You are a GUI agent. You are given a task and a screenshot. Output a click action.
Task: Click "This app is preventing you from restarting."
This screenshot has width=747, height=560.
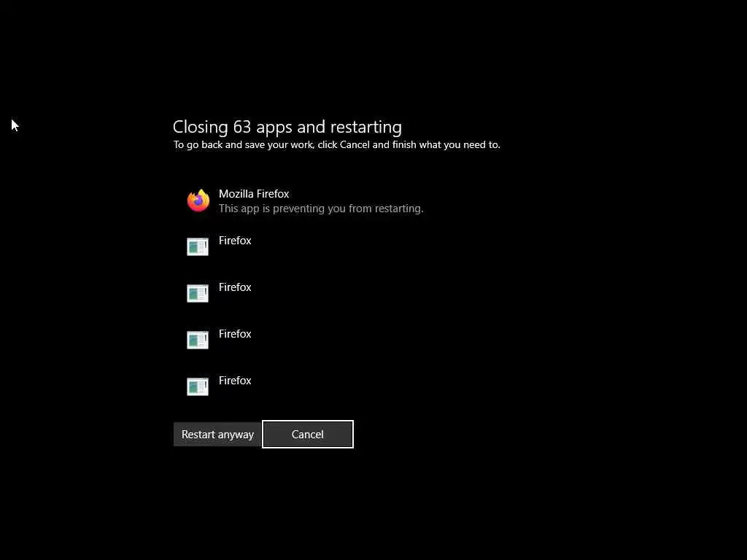pyautogui.click(x=321, y=209)
